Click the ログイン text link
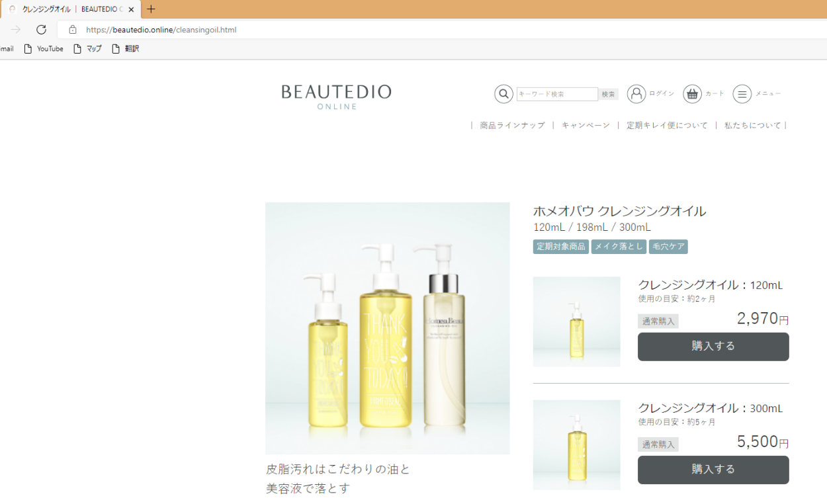Screen dimensions: 827x504 tap(662, 94)
